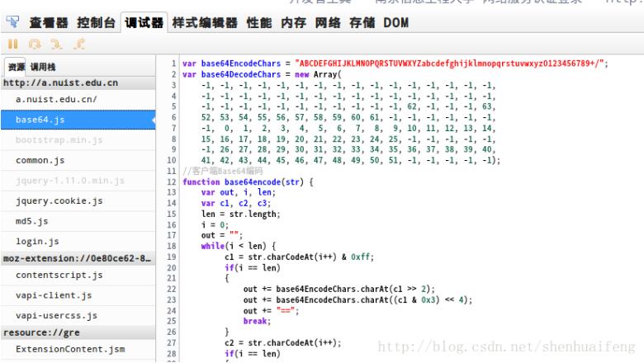Set breakpoint on line 12 gutter
644x363 pixels.
(x=172, y=181)
